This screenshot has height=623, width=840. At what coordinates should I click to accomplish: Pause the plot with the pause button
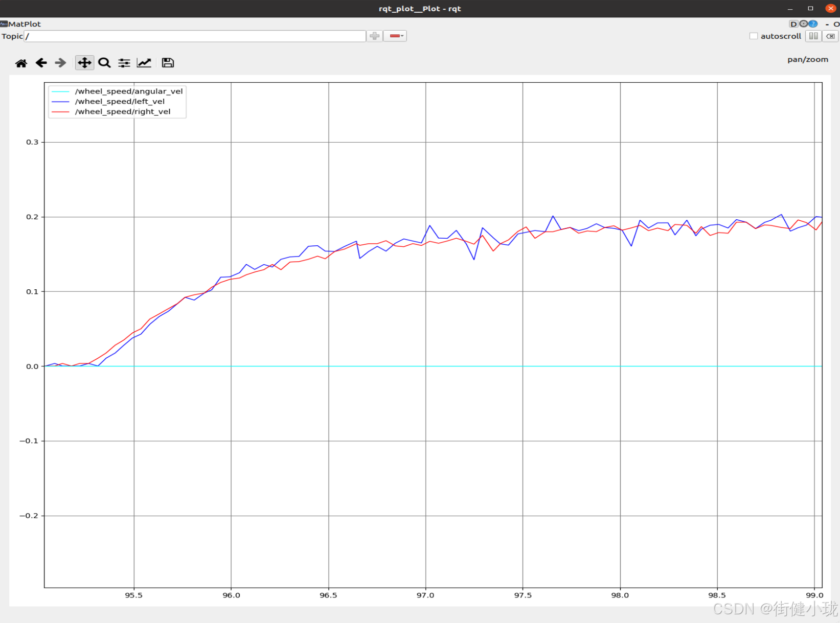(x=813, y=36)
